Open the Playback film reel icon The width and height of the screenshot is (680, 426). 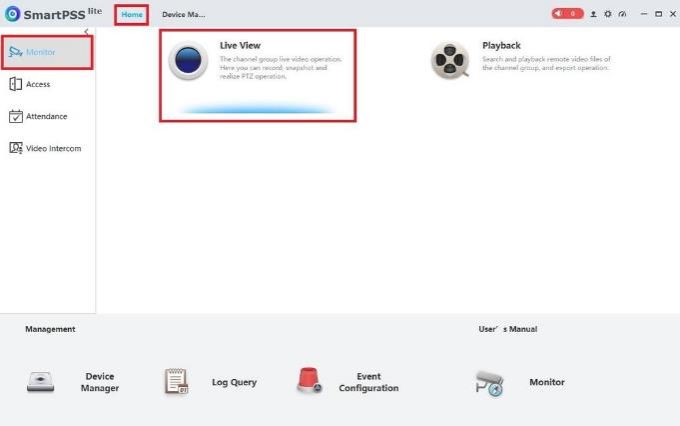[x=450, y=60]
